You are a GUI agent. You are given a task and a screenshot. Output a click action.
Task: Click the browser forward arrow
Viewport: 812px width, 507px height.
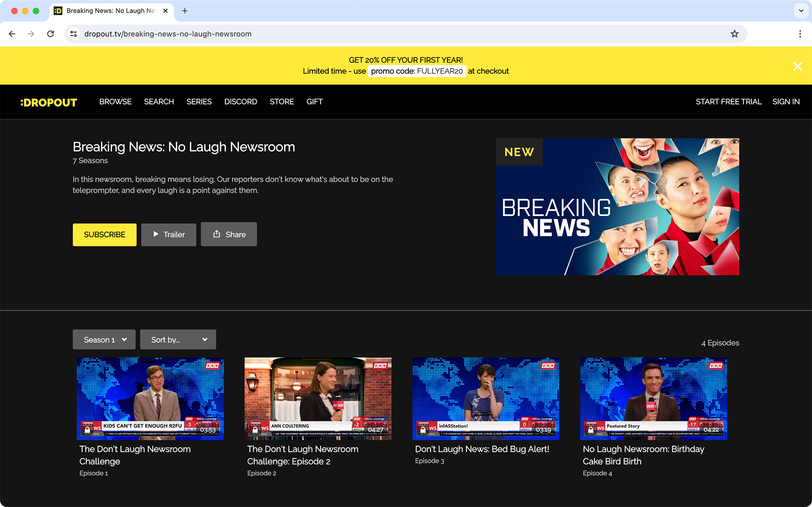31,34
